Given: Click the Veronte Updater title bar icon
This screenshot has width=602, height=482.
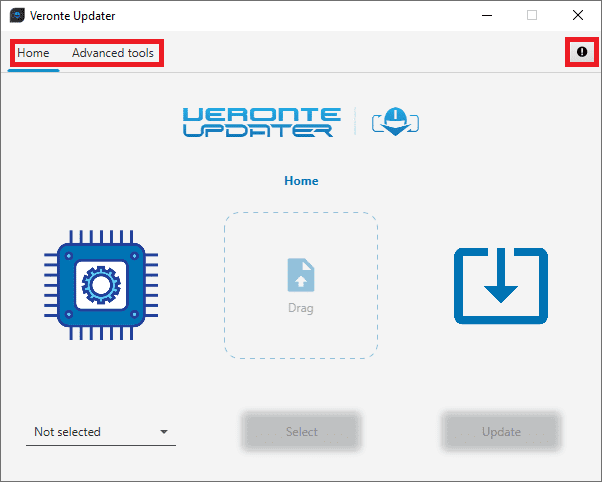Looking at the screenshot, I should 17,16.
